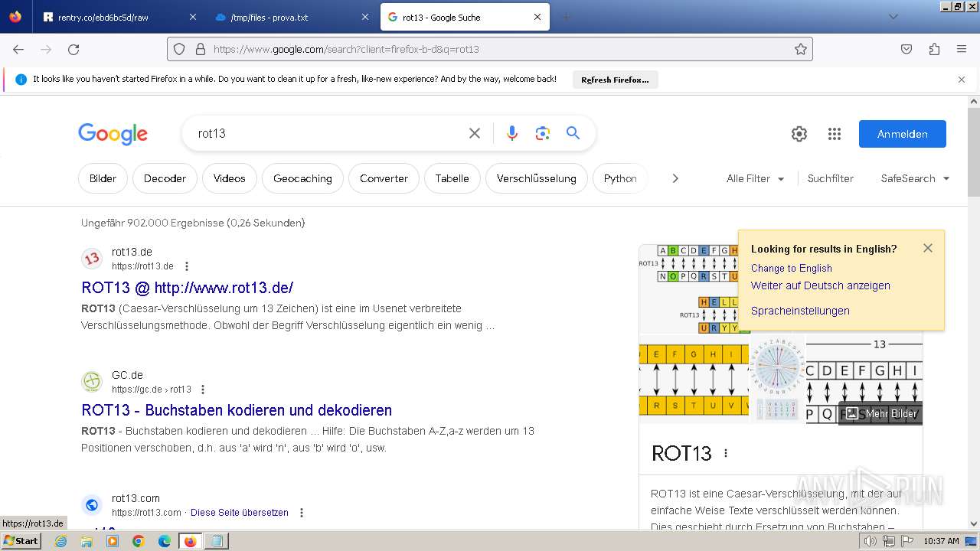Start Google voice search microphone
This screenshot has height=551, width=980.
pyautogui.click(x=512, y=133)
